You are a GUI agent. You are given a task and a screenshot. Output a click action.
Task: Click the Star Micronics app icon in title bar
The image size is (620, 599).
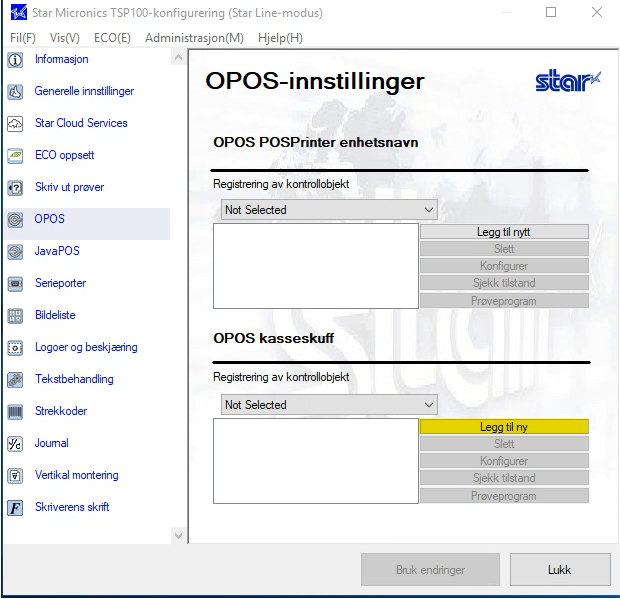tap(19, 12)
